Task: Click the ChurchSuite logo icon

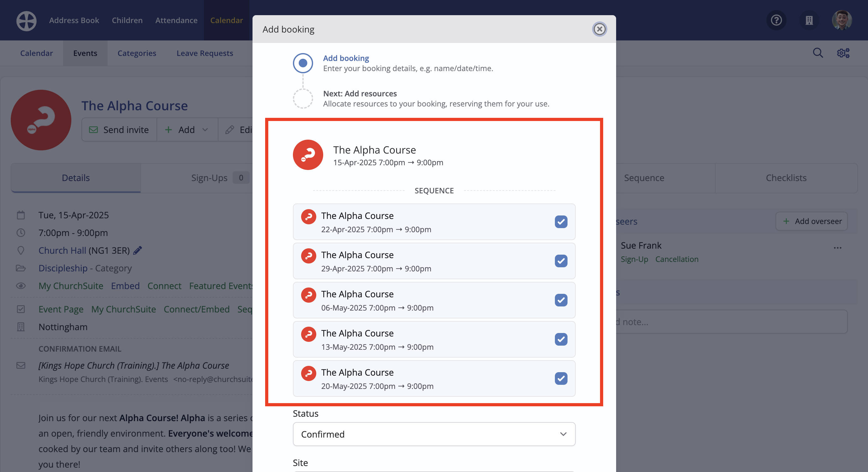Action: (26, 21)
